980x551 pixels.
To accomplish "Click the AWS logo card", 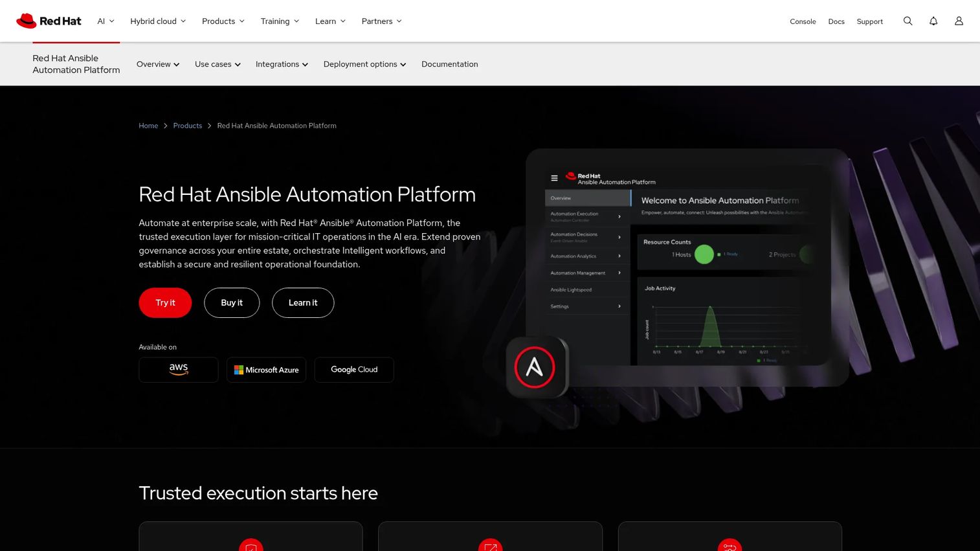I will pos(179,370).
